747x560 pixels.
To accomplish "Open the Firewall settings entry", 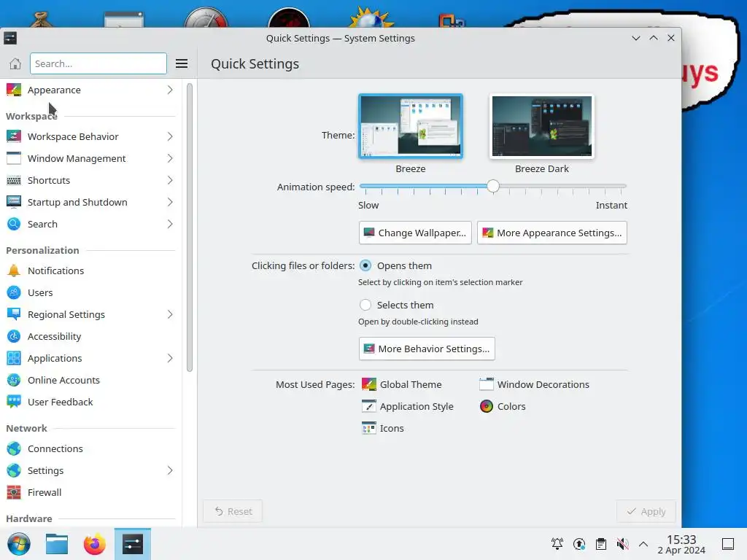I will pyautogui.click(x=90, y=492).
